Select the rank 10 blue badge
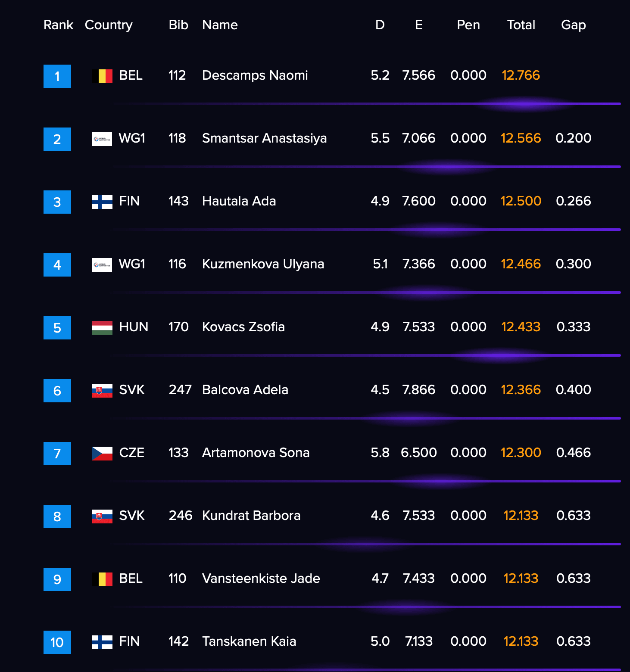The width and height of the screenshot is (630, 672). [x=57, y=642]
